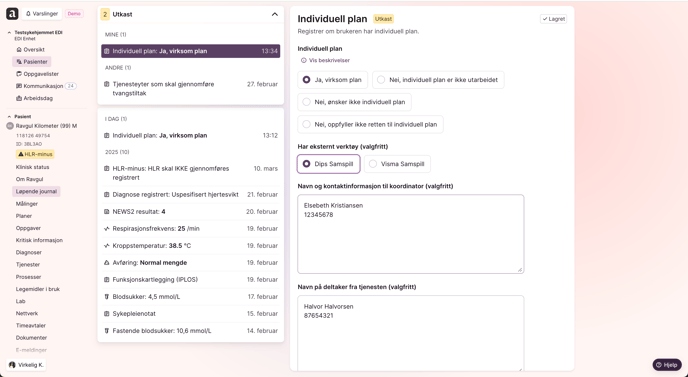Screen dimensions: 688x377
Task: Select 'Nei, ønsker ikke individuell plan' option
Action: (x=355, y=102)
